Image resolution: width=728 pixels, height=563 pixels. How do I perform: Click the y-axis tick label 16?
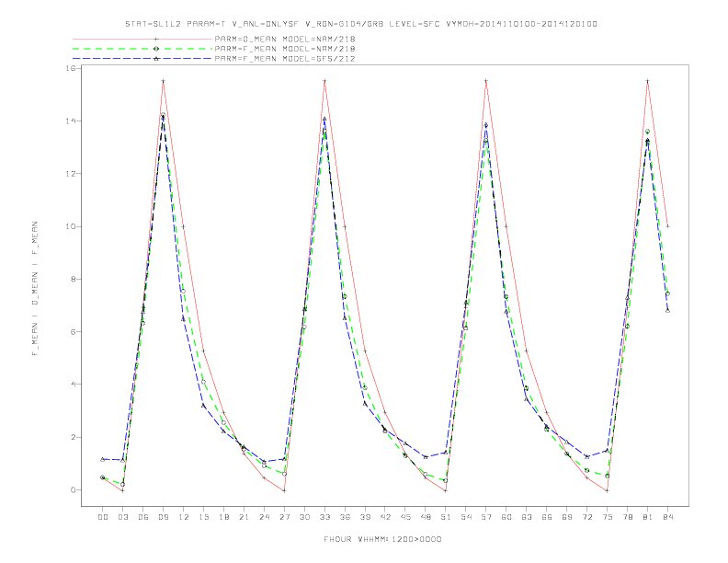click(71, 68)
